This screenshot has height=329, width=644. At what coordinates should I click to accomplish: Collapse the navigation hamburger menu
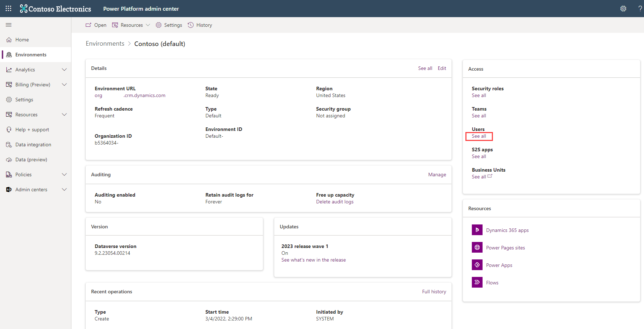click(9, 25)
